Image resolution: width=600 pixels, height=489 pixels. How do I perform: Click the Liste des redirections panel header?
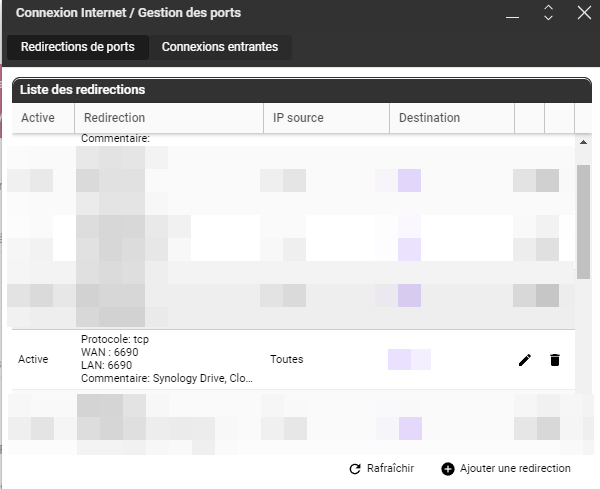[83, 90]
